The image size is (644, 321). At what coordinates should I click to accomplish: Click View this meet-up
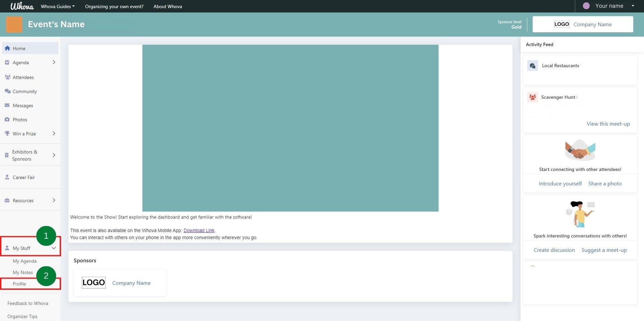608,124
